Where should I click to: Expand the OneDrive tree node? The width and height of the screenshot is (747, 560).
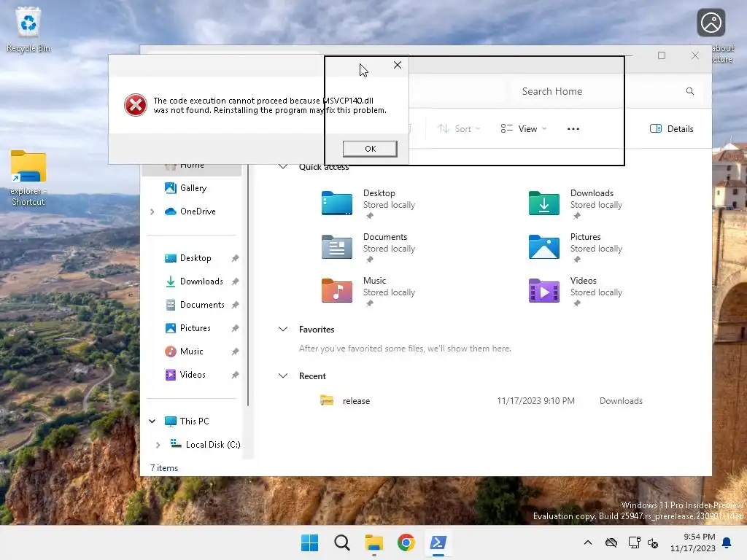click(x=152, y=211)
